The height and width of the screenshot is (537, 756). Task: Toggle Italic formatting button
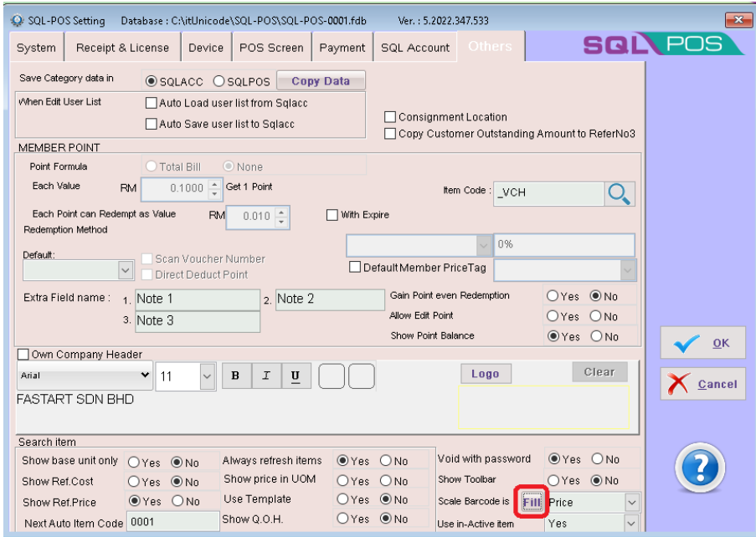point(265,376)
